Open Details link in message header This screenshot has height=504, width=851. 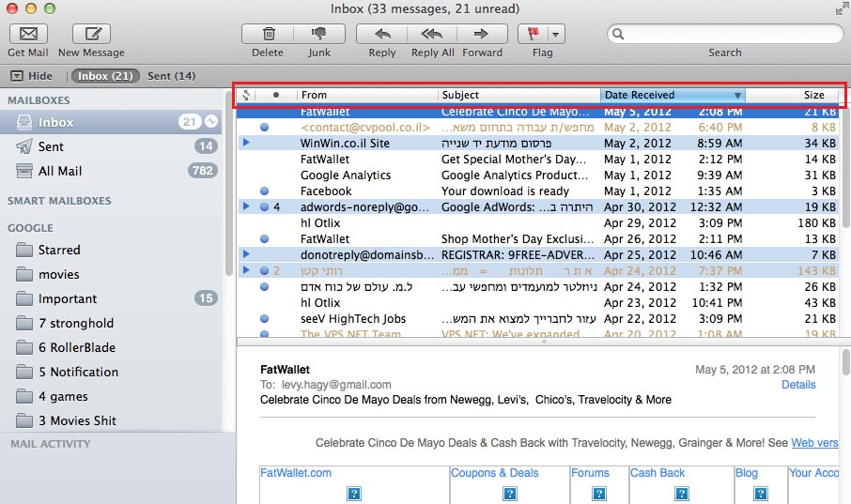click(x=798, y=385)
